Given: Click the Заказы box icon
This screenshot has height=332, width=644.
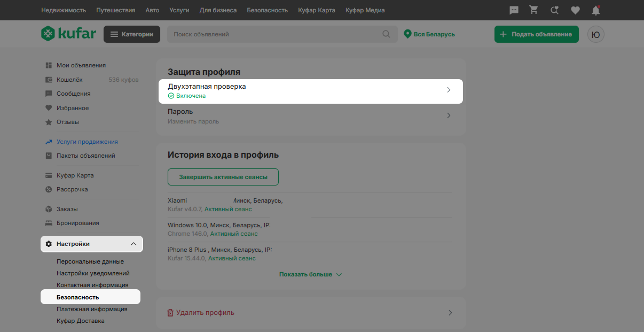Looking at the screenshot, I should [49, 209].
